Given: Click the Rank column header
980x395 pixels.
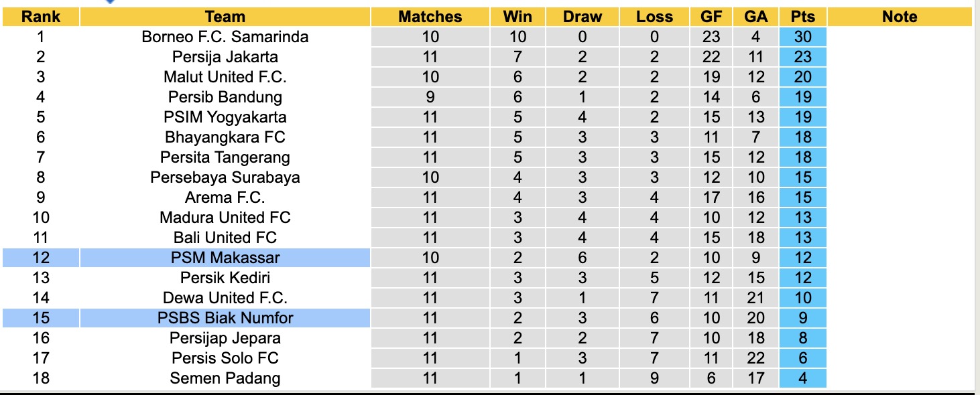Looking at the screenshot, I should click(41, 17).
